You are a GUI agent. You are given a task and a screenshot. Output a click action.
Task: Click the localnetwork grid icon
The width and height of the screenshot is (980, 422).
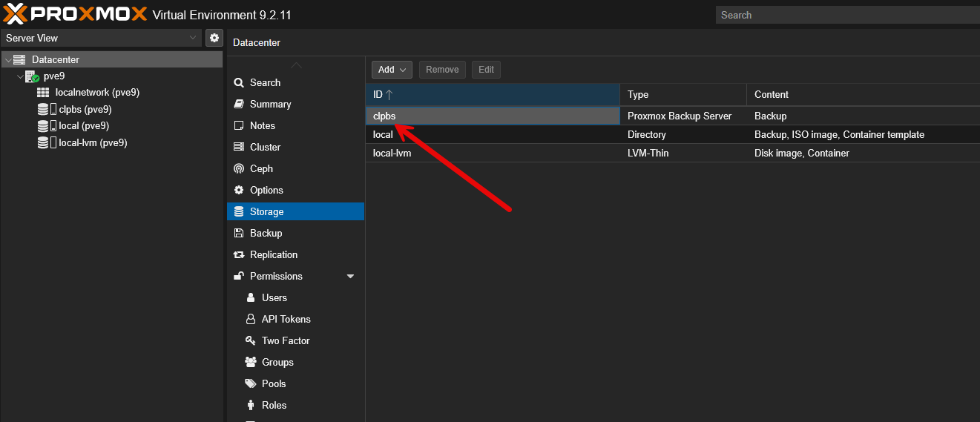pos(43,93)
